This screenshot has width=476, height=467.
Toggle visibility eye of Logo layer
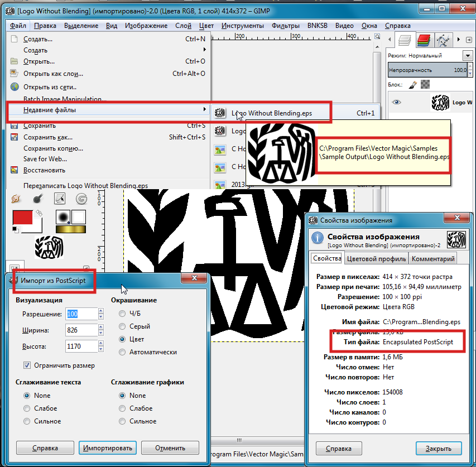(396, 102)
